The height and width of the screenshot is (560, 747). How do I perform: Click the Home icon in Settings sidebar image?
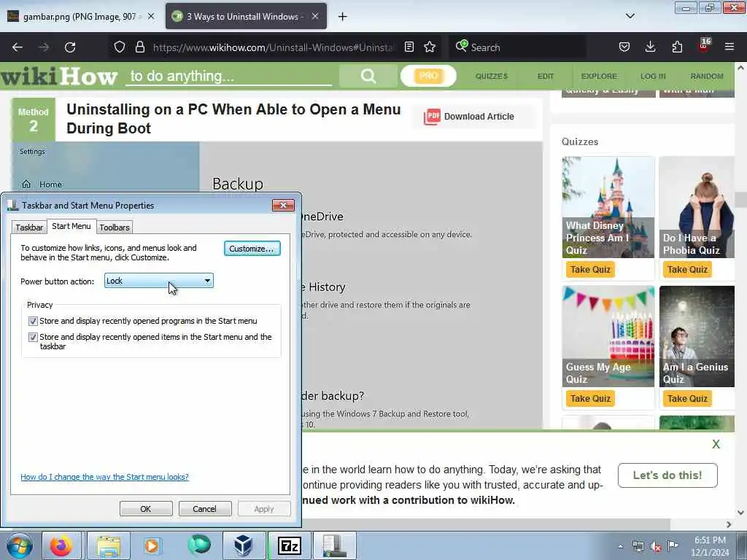(26, 184)
